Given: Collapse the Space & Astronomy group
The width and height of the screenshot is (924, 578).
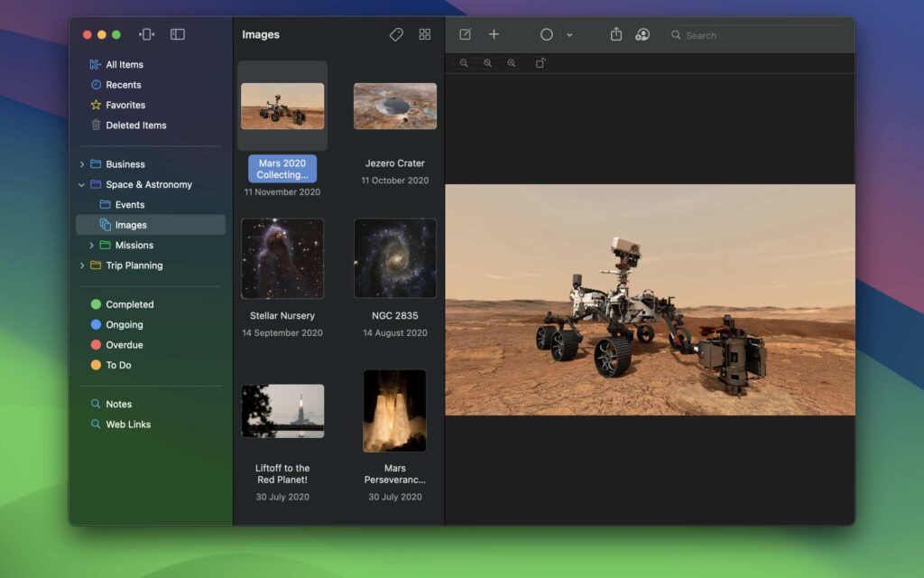Looking at the screenshot, I should tap(79, 184).
